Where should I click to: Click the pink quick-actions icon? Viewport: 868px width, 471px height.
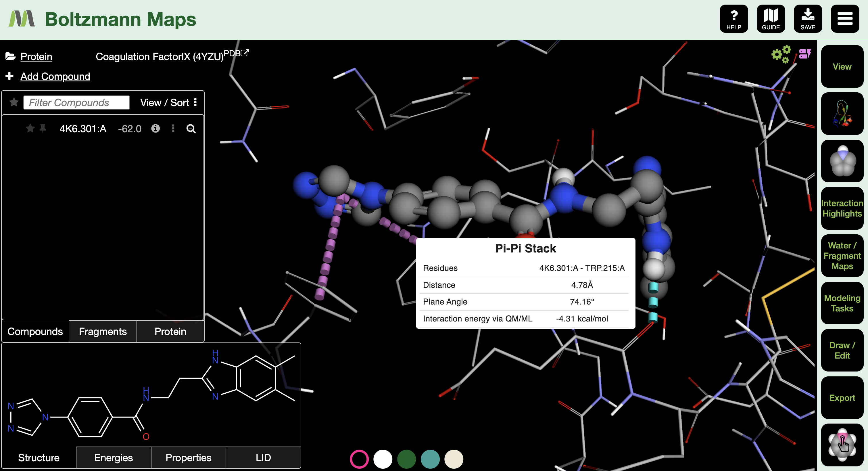pos(805,54)
